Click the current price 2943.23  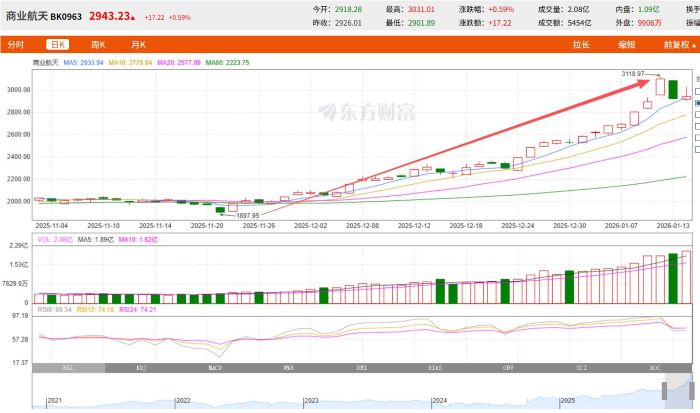[110, 16]
